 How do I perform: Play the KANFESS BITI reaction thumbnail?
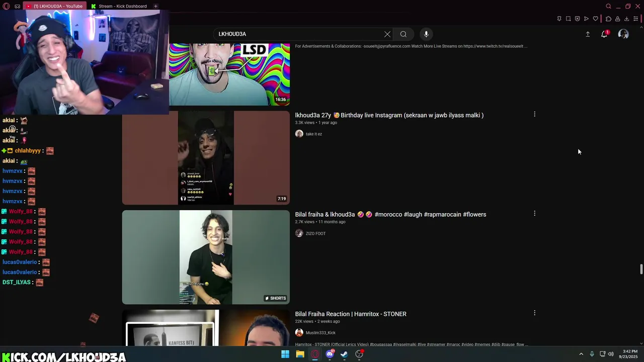tap(206, 328)
